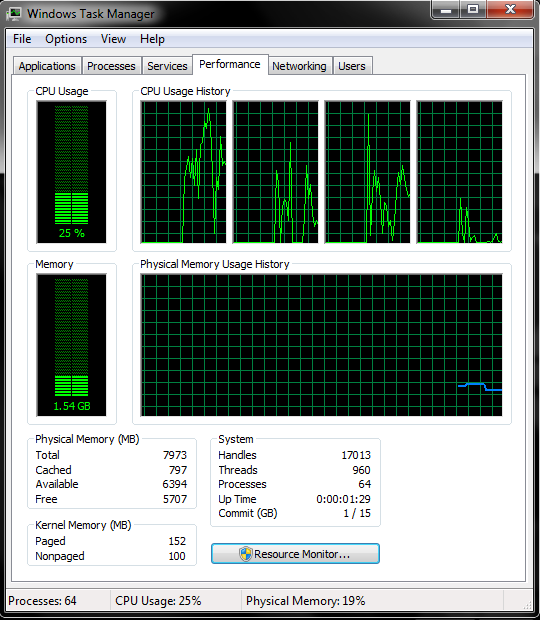The image size is (540, 620).
Task: Click status bar CPU Usage: 25%
Action: tap(158, 601)
